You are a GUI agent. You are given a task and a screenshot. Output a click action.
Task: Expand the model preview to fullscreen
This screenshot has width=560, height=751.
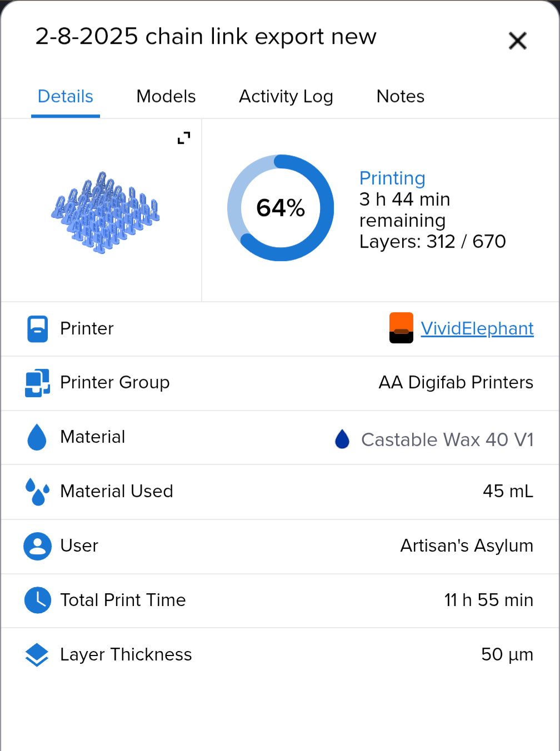pyautogui.click(x=184, y=138)
